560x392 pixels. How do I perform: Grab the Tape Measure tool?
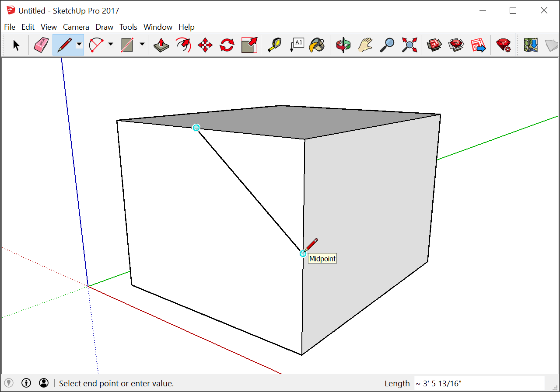pos(274,45)
